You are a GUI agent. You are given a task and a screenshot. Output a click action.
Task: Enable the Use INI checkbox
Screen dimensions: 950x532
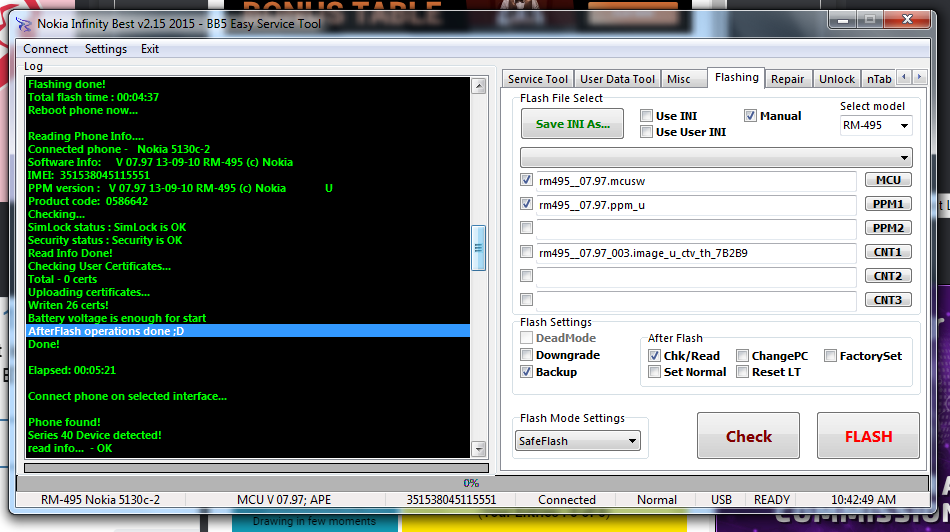point(646,116)
